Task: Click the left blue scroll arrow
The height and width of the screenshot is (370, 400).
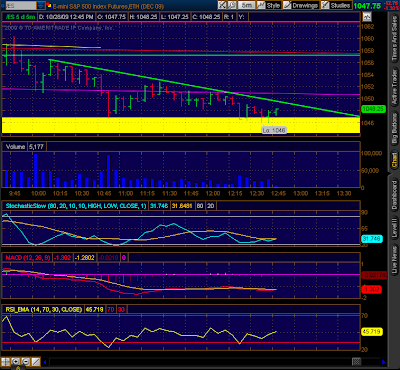Action: (x=45, y=362)
